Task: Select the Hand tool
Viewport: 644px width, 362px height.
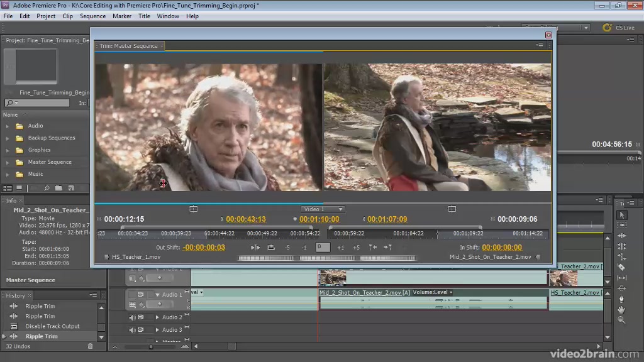Action: (622, 309)
